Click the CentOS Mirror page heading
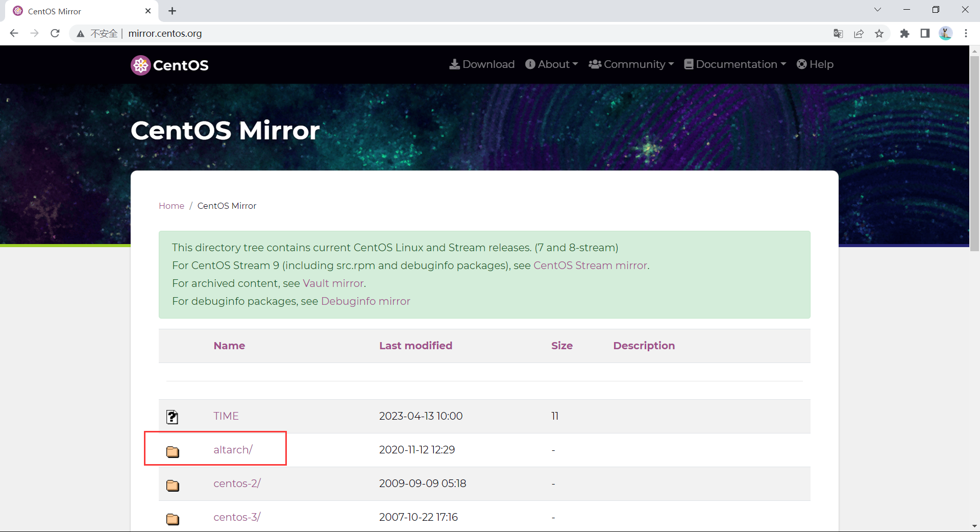 225,131
